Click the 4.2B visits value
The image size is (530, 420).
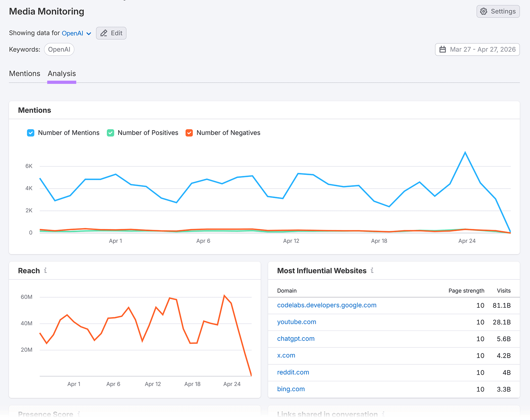[x=503, y=356]
